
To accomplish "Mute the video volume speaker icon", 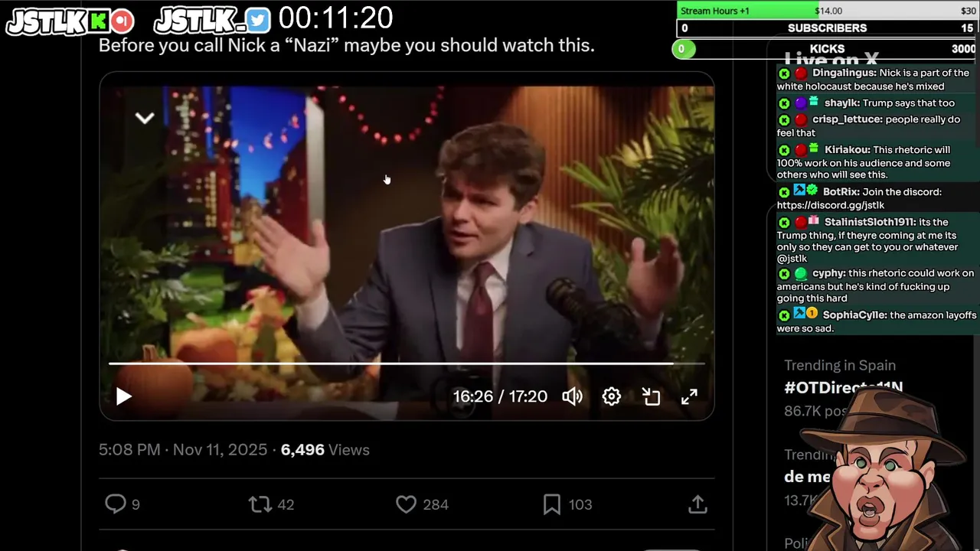I will [572, 396].
